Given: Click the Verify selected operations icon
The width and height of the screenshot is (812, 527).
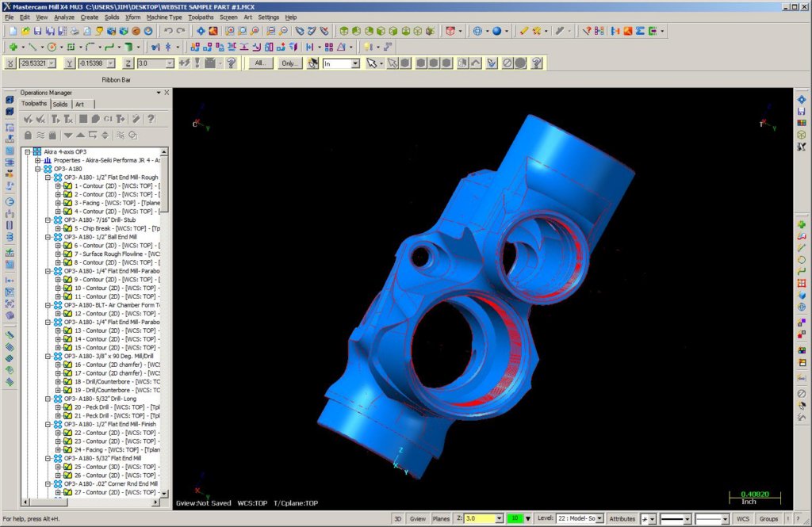Looking at the screenshot, I should point(95,119).
